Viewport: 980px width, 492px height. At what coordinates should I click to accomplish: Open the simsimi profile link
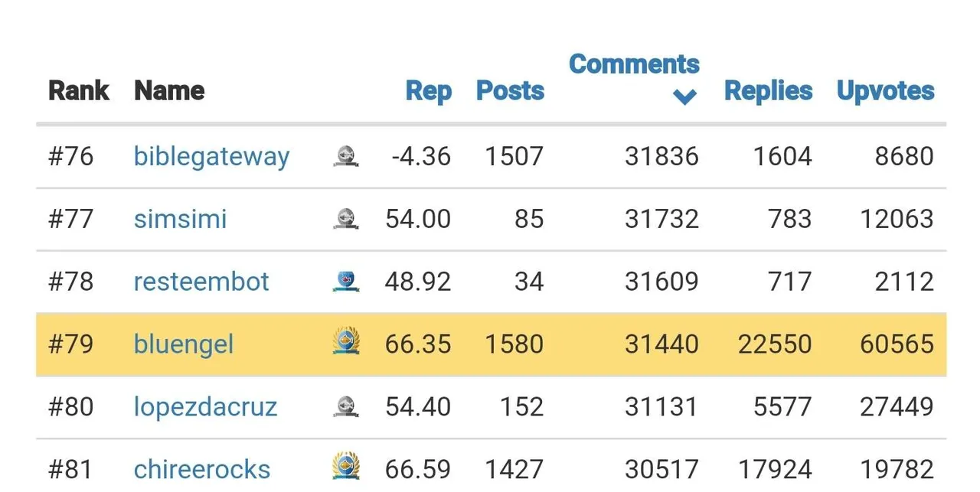(181, 219)
